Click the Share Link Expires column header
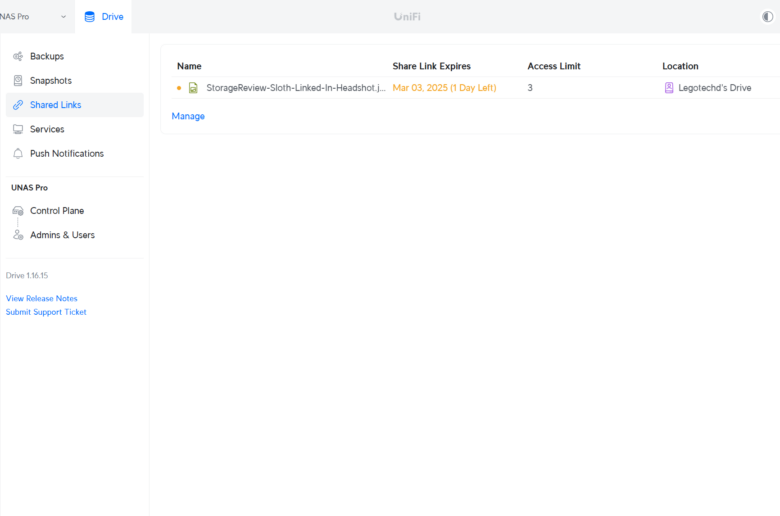This screenshot has height=516, width=780. pos(431,66)
